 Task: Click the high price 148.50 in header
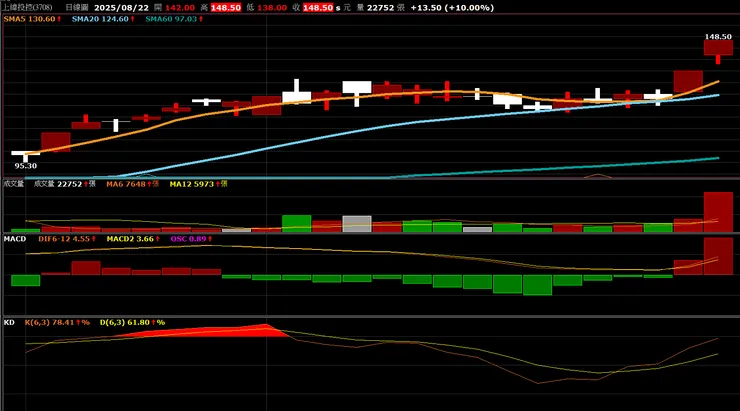[x=226, y=8]
